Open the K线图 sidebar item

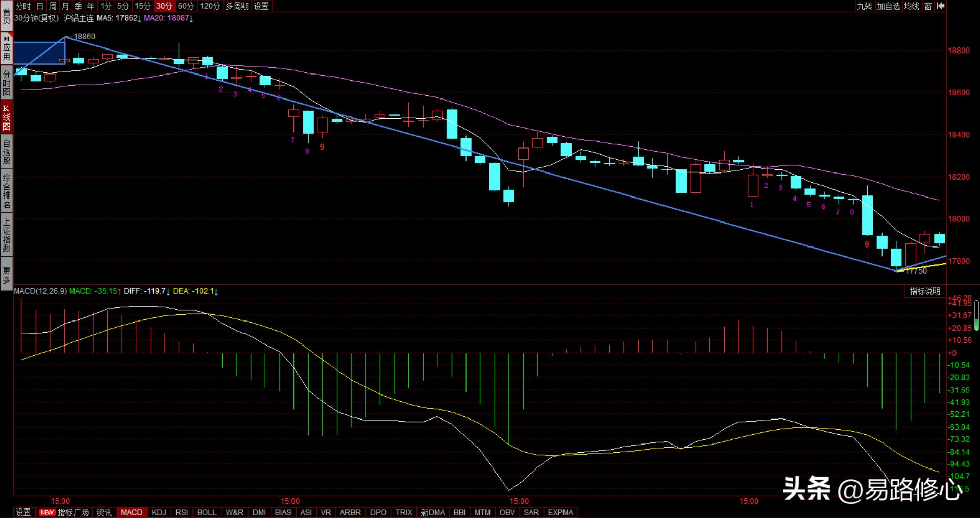click(x=6, y=117)
